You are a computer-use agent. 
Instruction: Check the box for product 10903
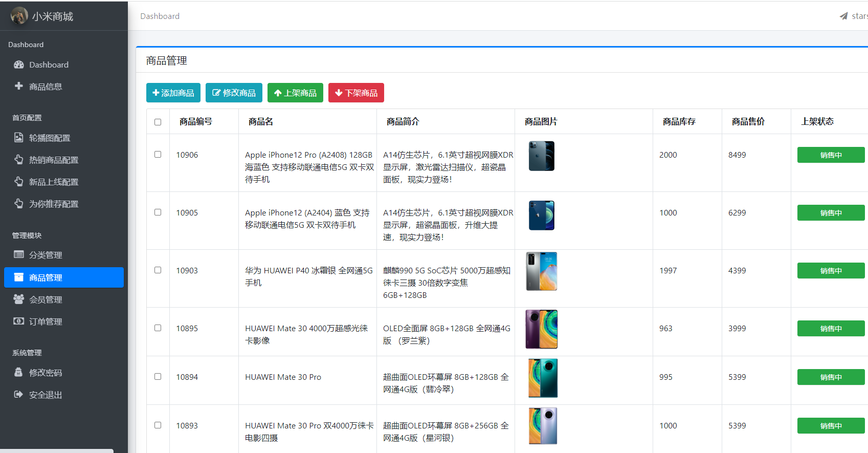click(158, 270)
